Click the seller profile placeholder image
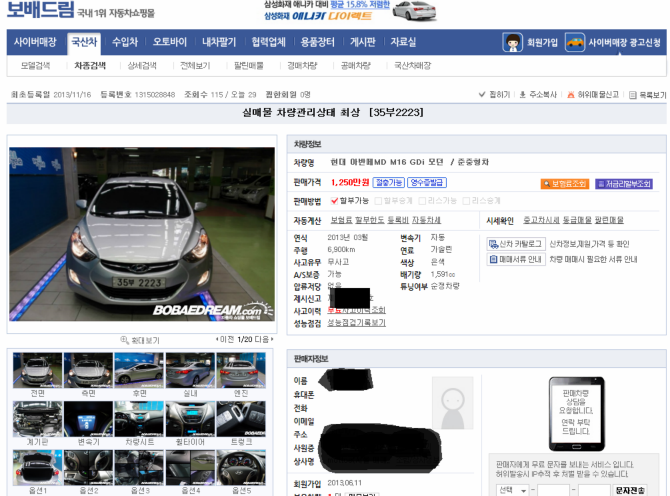The width and height of the screenshot is (670, 496). tap(453, 403)
